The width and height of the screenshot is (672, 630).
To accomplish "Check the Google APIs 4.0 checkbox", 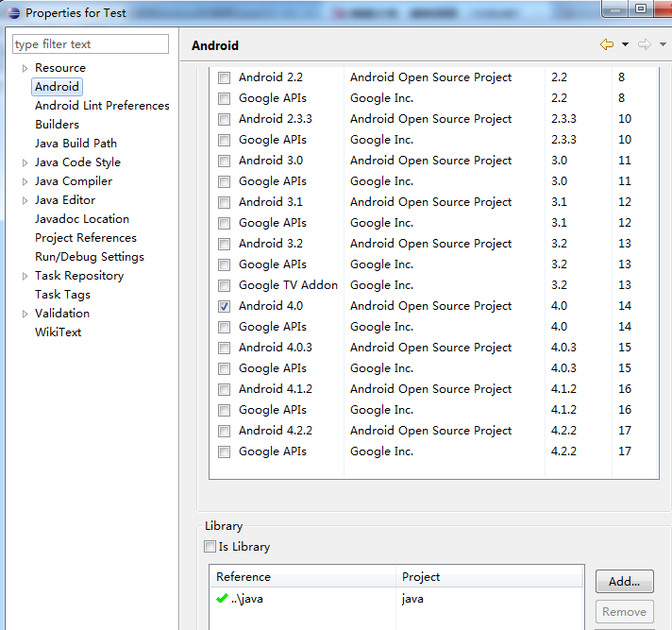I will coord(224,327).
